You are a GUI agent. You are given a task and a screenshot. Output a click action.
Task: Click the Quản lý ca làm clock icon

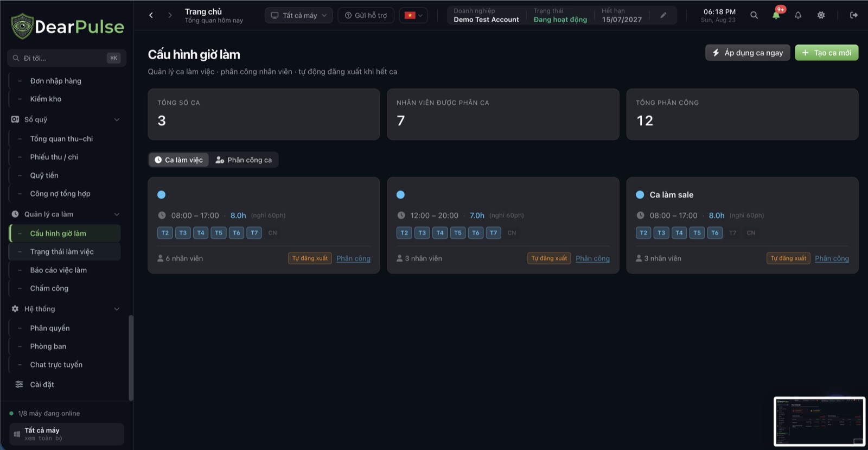point(15,214)
